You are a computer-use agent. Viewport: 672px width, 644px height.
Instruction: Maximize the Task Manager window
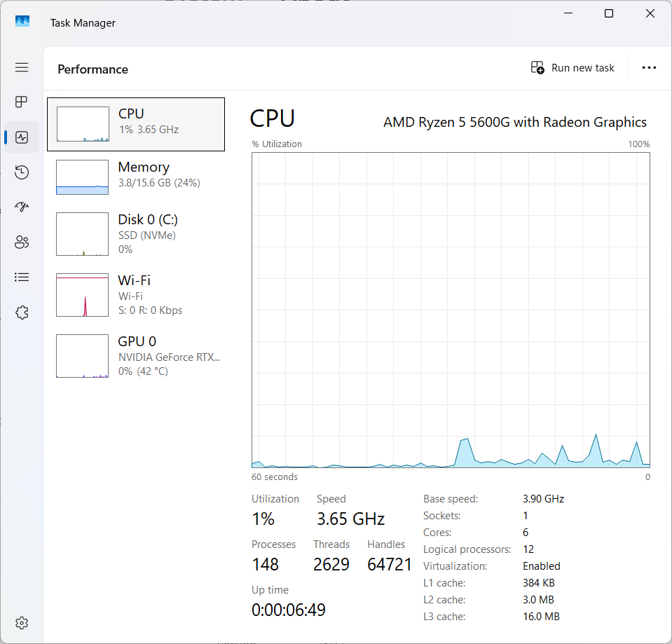click(609, 14)
